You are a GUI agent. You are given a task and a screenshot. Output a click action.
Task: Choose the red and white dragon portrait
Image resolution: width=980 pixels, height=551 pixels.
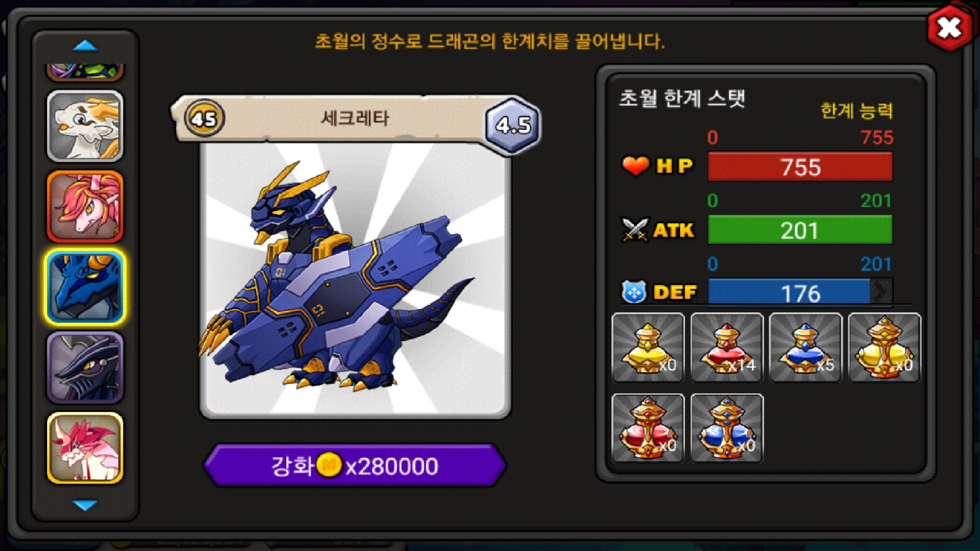[x=85, y=447]
